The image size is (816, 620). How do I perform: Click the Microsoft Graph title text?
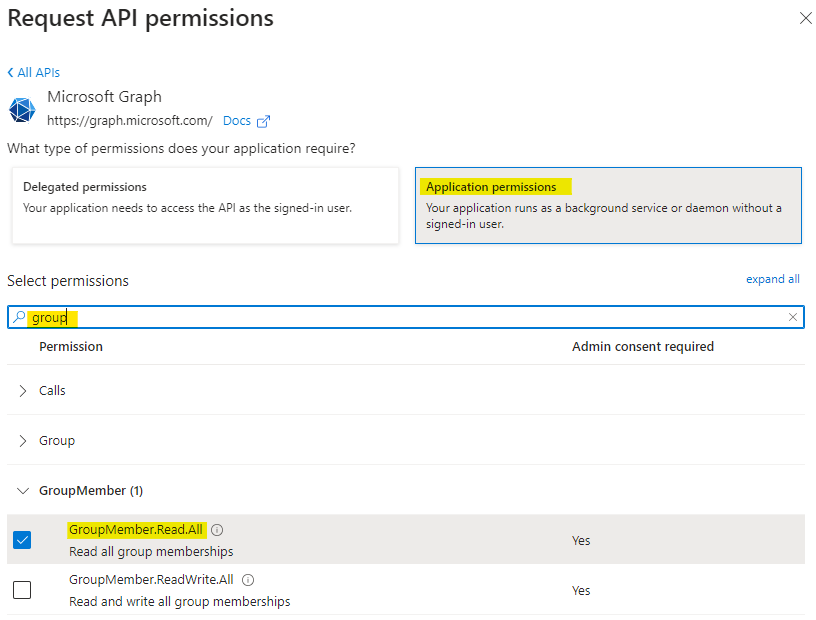(x=105, y=97)
